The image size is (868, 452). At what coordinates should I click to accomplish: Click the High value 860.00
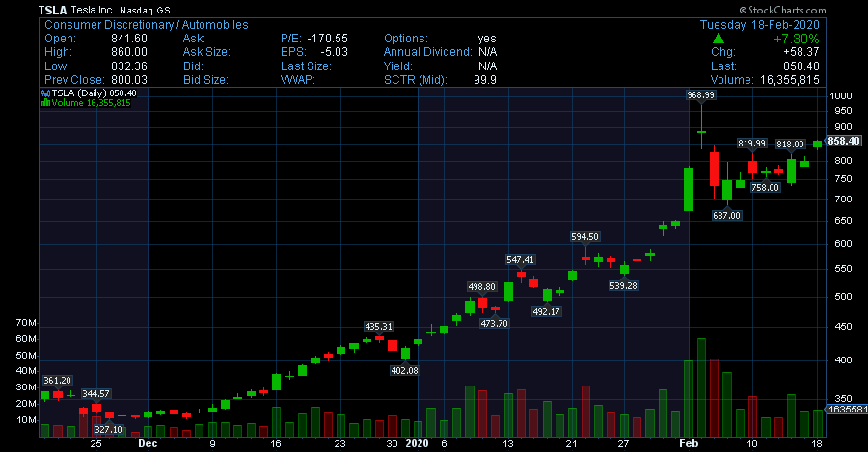[129, 52]
